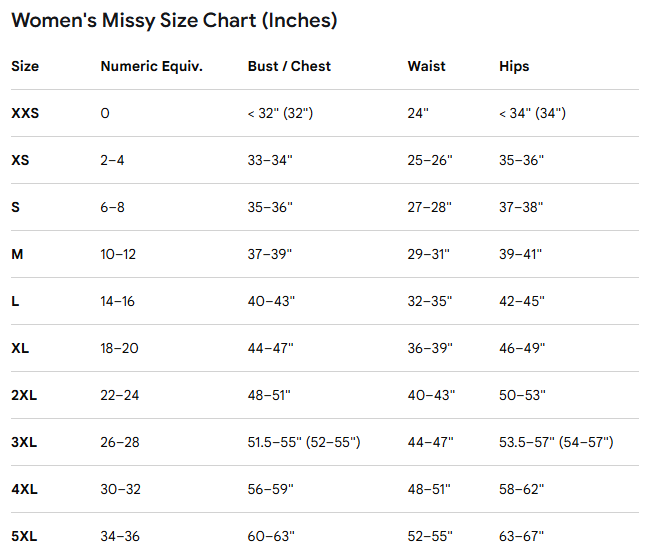Click the Hips column header
Viewport: 653px width, 559px height.
(x=514, y=67)
